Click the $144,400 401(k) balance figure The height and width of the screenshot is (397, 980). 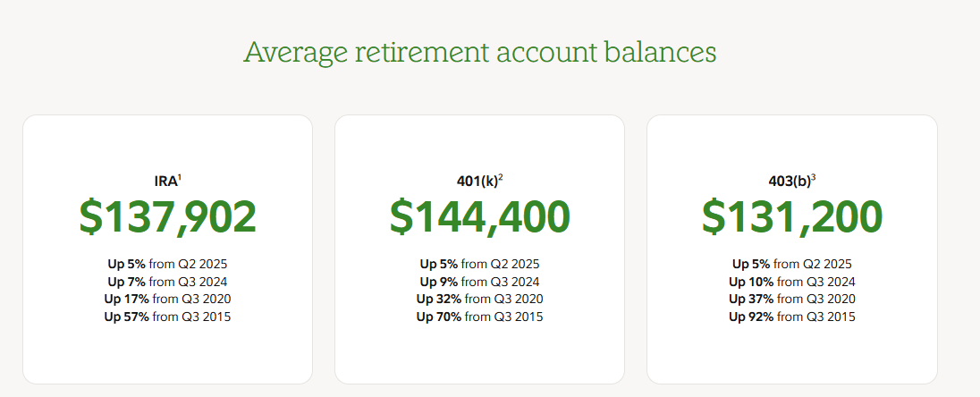[x=479, y=217]
